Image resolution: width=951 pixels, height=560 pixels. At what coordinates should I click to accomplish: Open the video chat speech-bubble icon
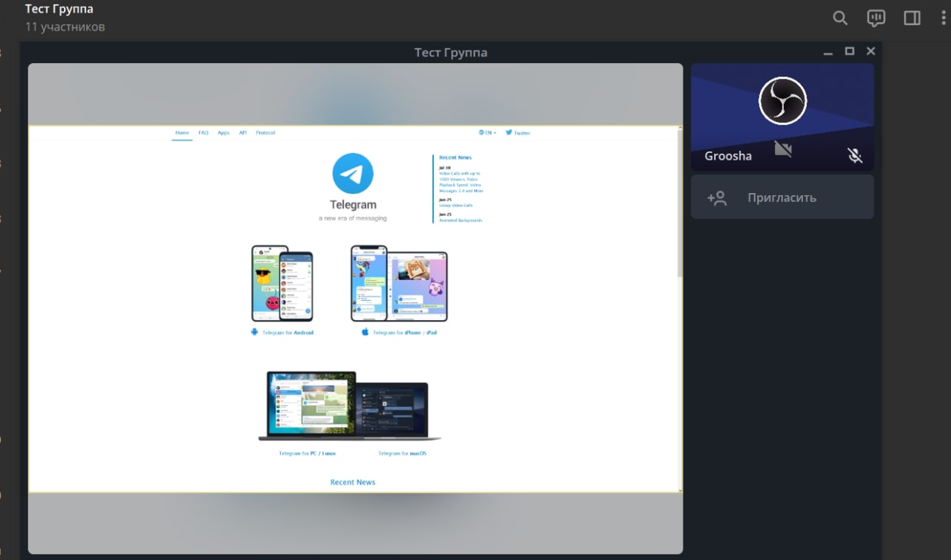pyautogui.click(x=877, y=18)
